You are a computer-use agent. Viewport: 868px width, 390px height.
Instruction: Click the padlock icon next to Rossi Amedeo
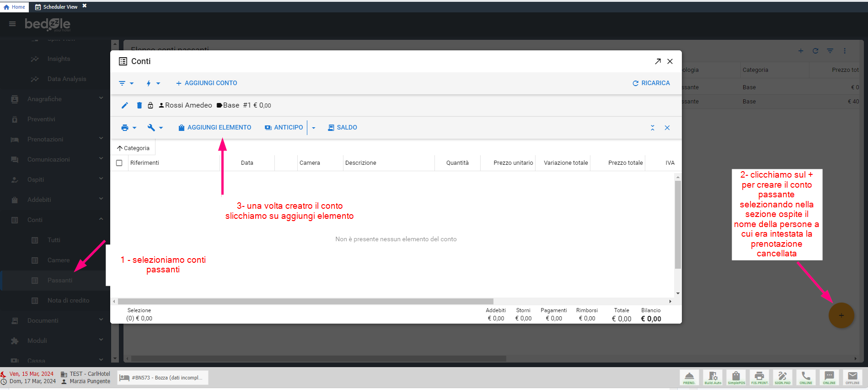pos(150,105)
